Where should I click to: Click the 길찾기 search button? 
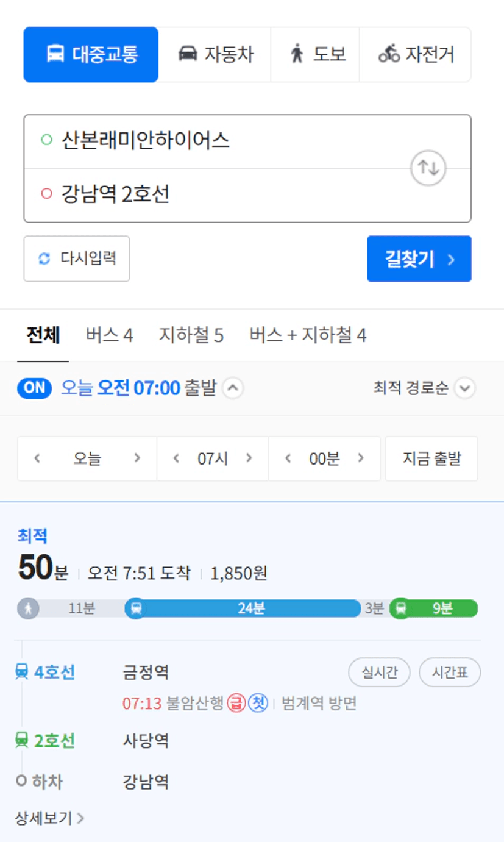click(x=419, y=259)
